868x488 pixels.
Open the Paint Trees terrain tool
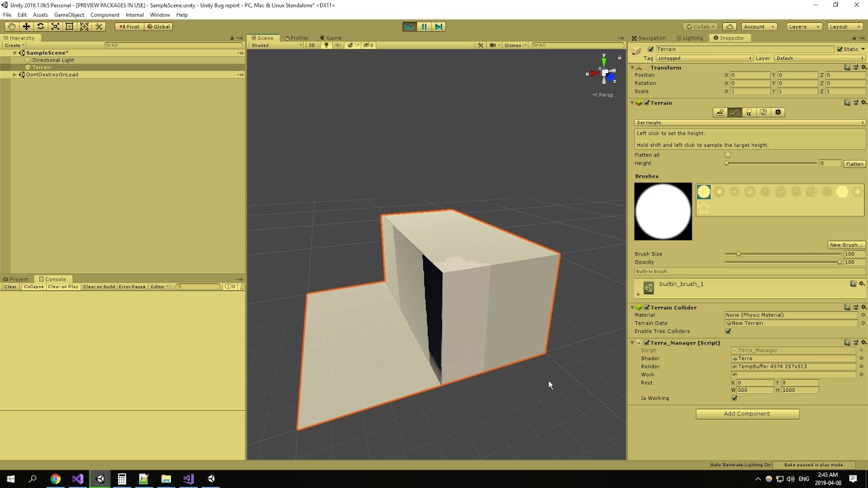point(749,112)
